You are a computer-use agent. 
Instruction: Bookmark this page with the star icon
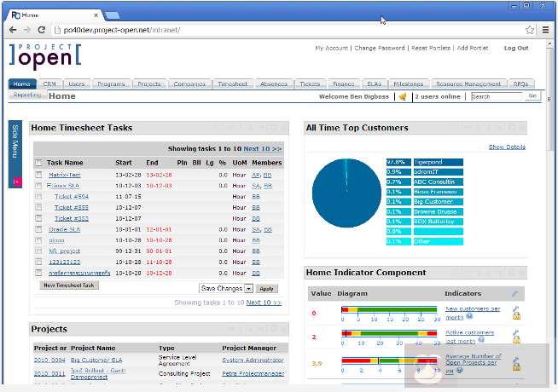pos(530,30)
